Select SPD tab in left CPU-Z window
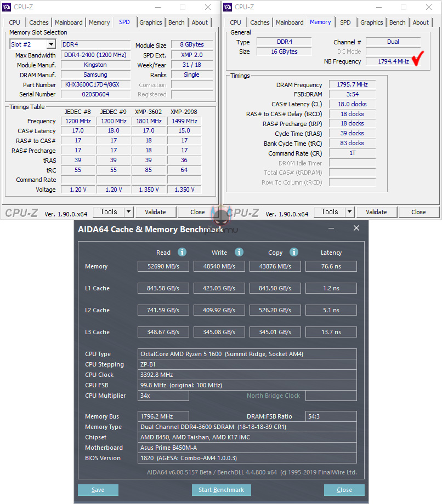 pyautogui.click(x=124, y=22)
